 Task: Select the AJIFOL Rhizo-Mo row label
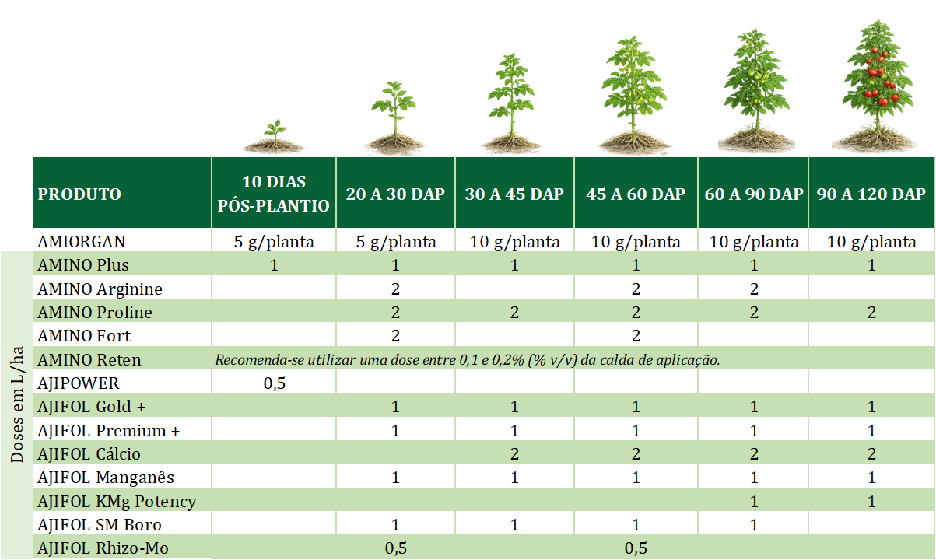point(103,548)
